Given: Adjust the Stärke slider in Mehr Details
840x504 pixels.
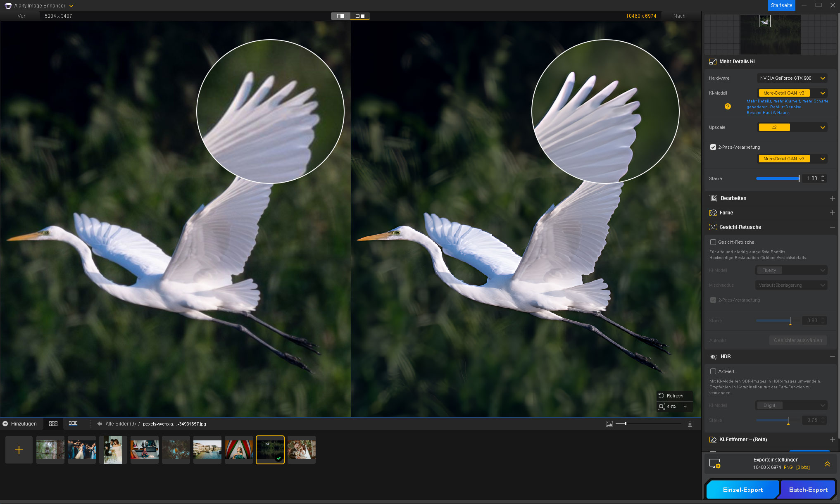Looking at the screenshot, I should [x=778, y=178].
